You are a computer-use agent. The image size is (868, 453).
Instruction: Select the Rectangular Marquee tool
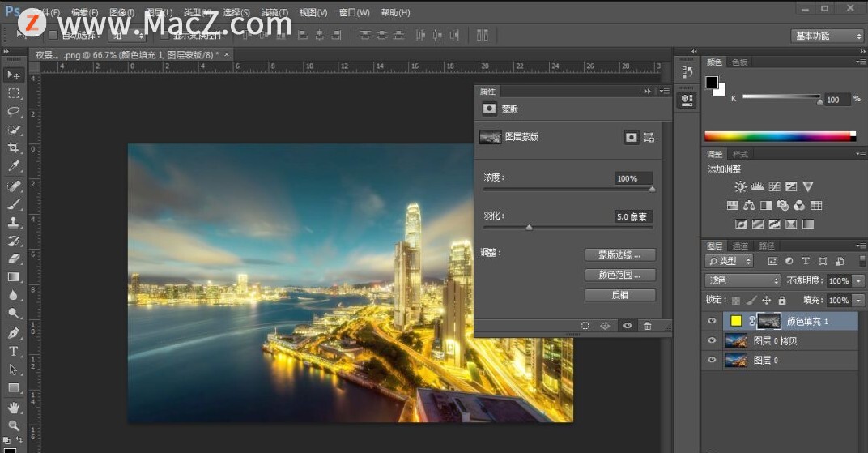click(13, 93)
